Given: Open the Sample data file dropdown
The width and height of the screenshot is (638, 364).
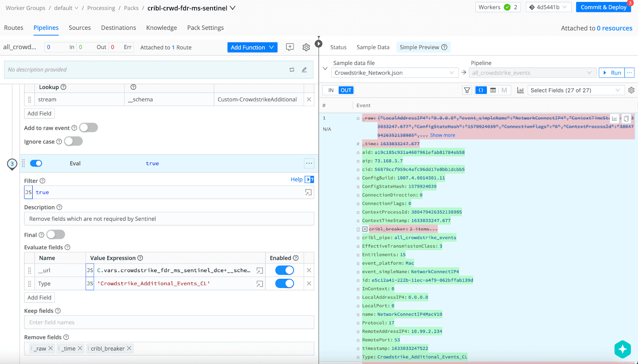Looking at the screenshot, I should [394, 73].
